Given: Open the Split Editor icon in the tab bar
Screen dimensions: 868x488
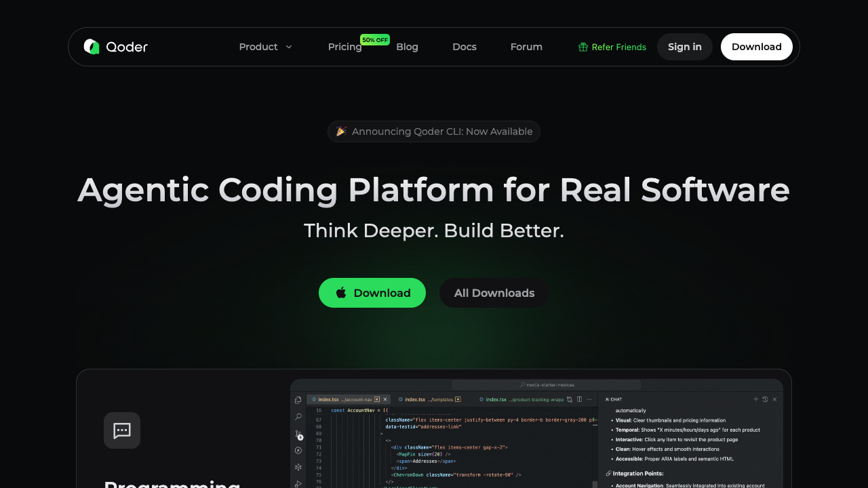Looking at the screenshot, I should [579, 399].
